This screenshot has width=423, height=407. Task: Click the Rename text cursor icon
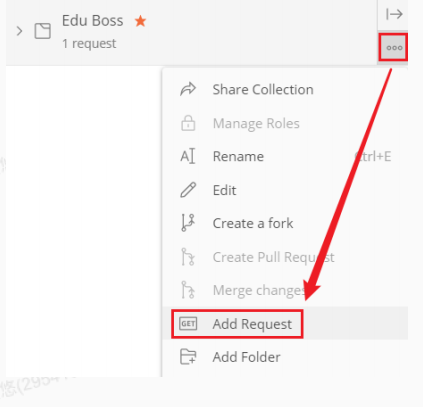coord(188,156)
